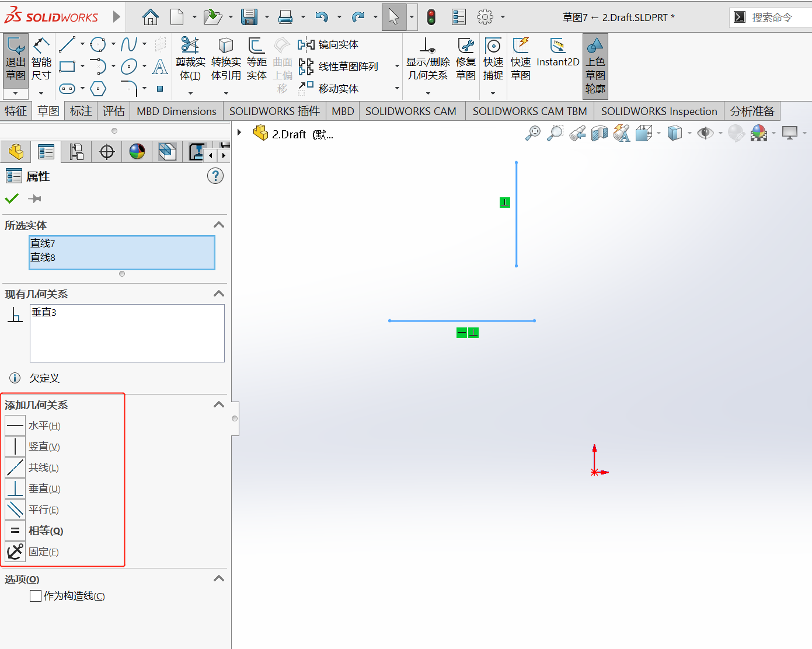Select the Corner Rectangle tool
This screenshot has width=812, height=649.
(67, 66)
